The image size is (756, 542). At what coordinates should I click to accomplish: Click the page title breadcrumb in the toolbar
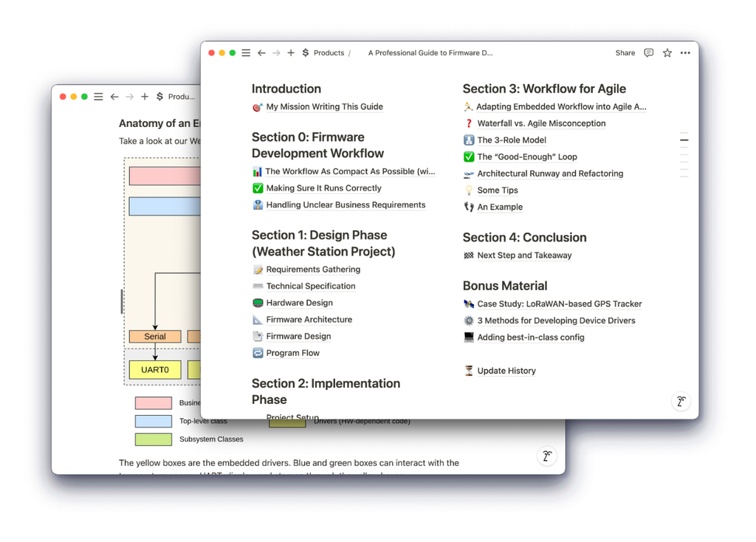point(430,52)
